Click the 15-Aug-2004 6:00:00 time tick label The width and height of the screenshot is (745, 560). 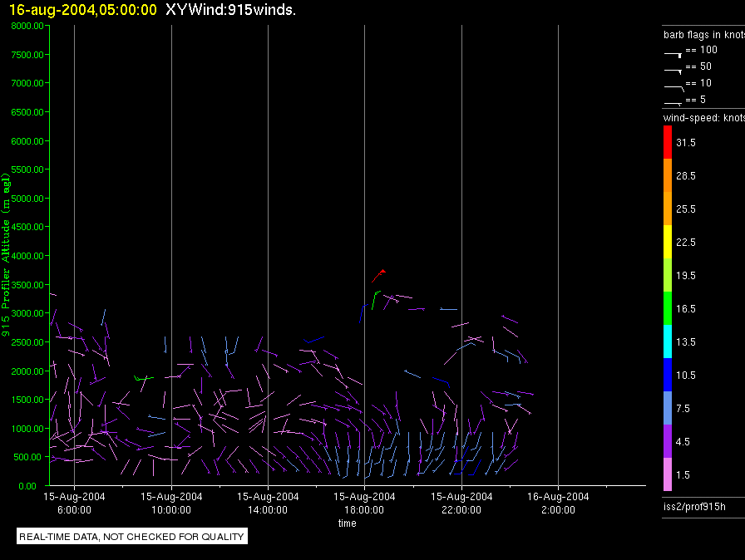coord(74,503)
